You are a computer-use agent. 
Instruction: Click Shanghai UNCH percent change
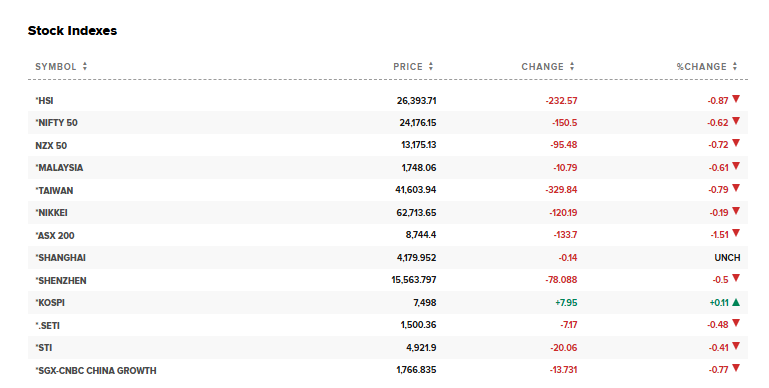click(x=727, y=258)
